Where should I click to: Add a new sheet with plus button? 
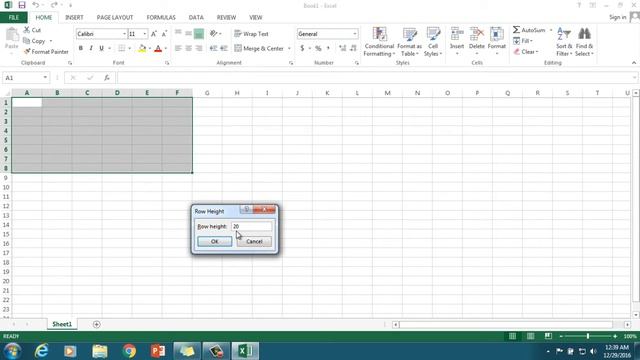96,324
